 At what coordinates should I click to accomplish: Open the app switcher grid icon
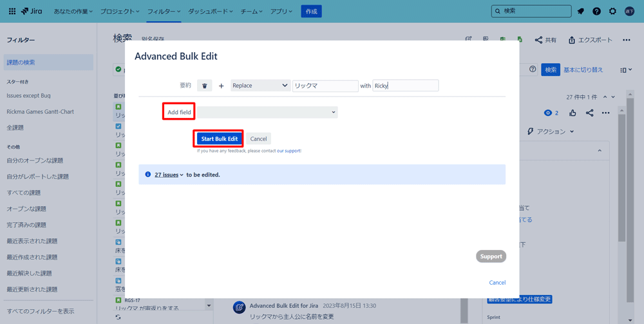[12, 12]
